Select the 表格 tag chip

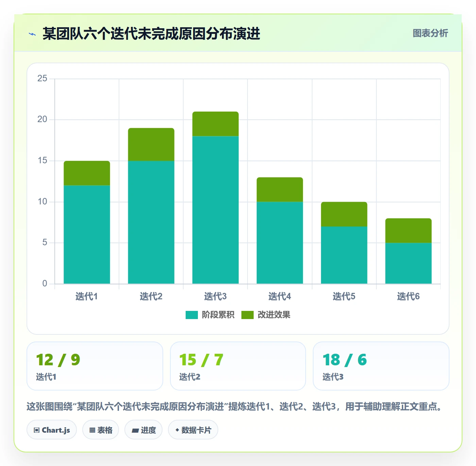coord(101,430)
